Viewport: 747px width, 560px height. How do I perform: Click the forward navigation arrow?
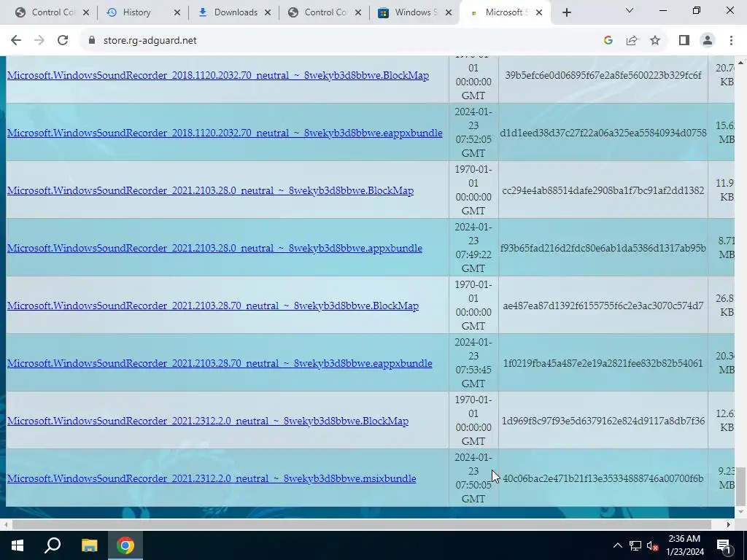click(x=39, y=41)
